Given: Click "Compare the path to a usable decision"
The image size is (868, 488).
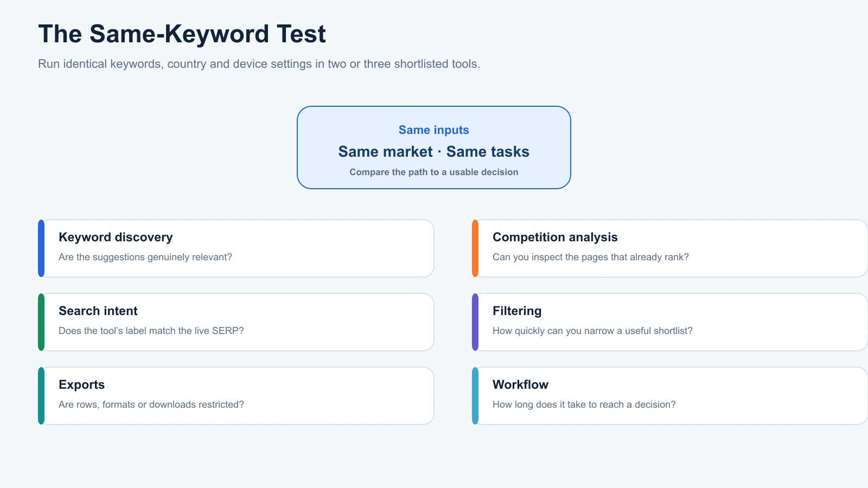Looking at the screenshot, I should (434, 172).
